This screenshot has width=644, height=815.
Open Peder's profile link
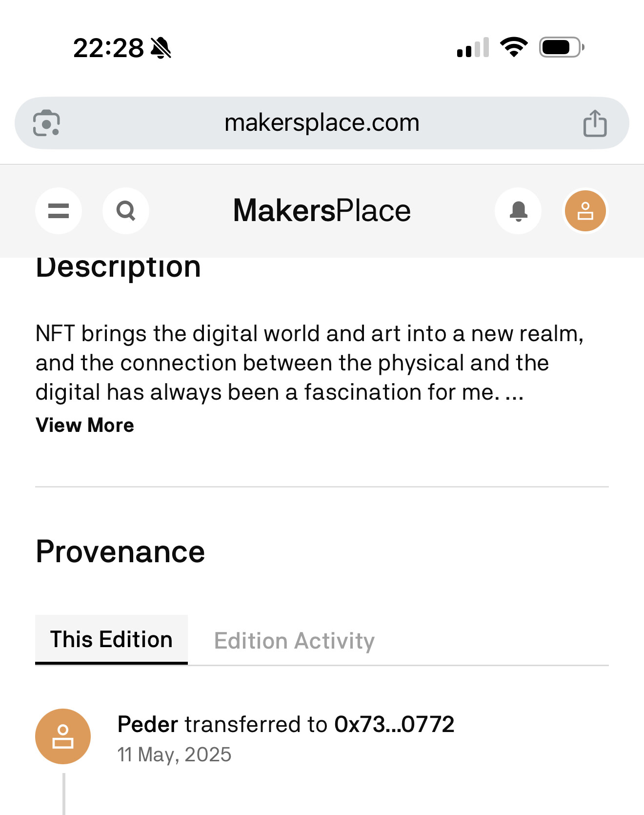pos(148,724)
